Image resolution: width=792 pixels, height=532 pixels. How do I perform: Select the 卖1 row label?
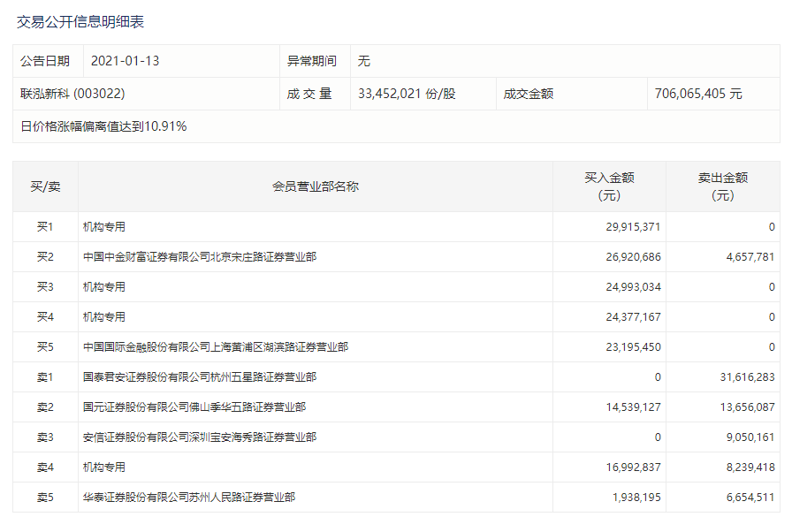tap(45, 377)
